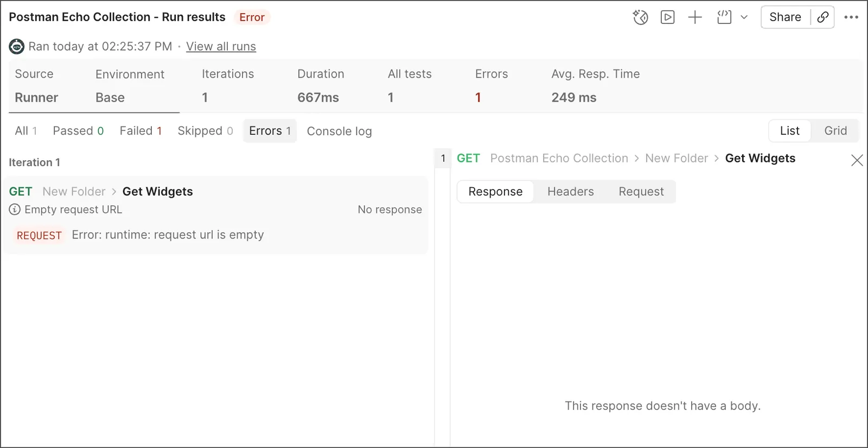Click the Errors count value 1 in summary
Viewport: 868px width, 448px height.
(478, 98)
